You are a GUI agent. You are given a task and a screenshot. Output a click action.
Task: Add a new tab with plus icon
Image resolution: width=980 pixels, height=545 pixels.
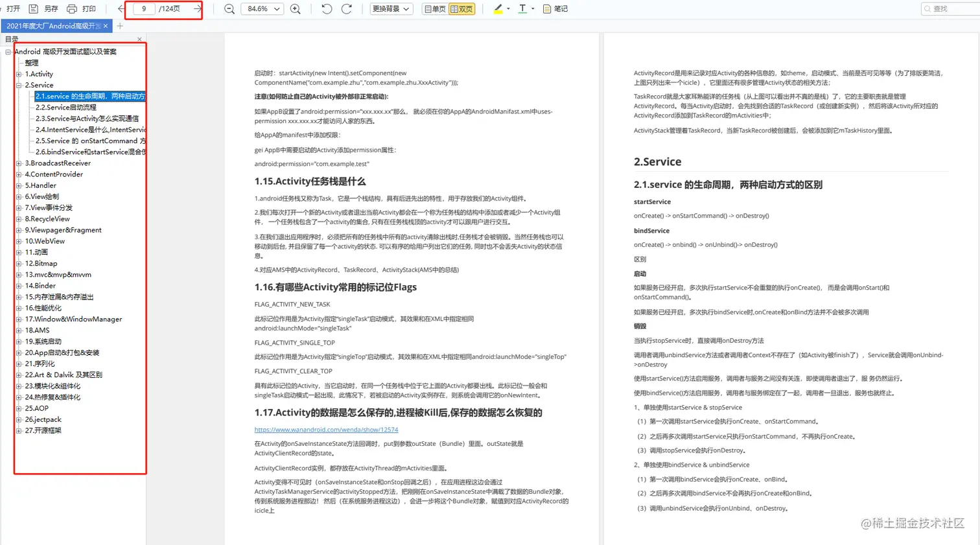click(120, 26)
